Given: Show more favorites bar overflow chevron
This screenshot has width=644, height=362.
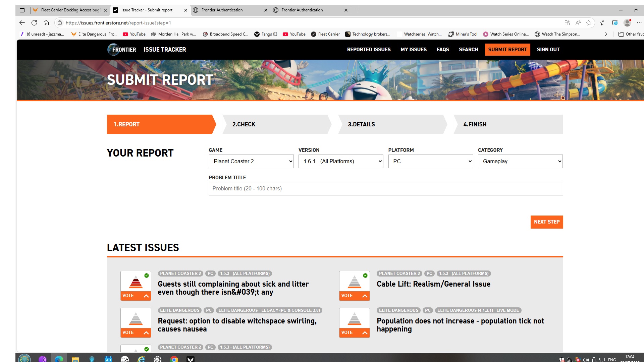Looking at the screenshot, I should point(606,34).
